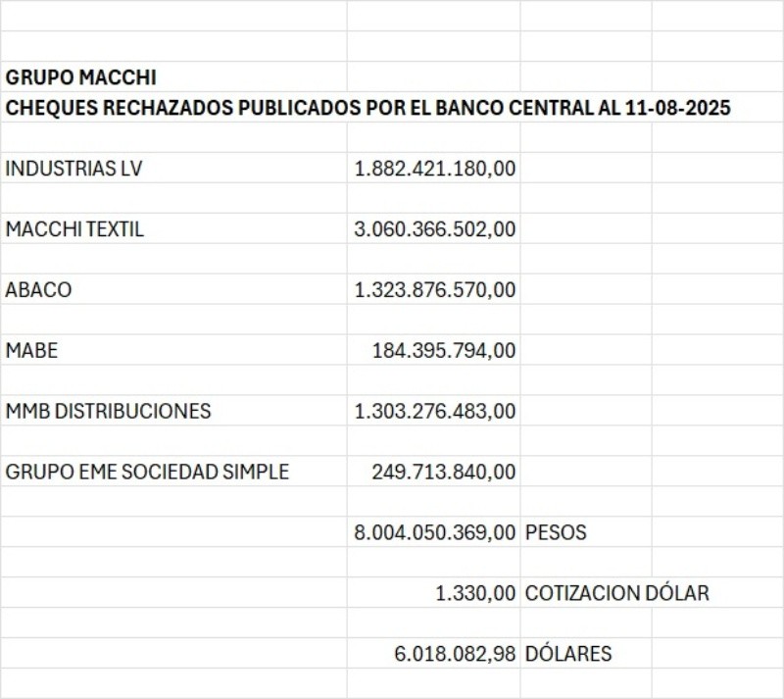Click the COTIZACION DÓLAR label

pyautogui.click(x=617, y=593)
